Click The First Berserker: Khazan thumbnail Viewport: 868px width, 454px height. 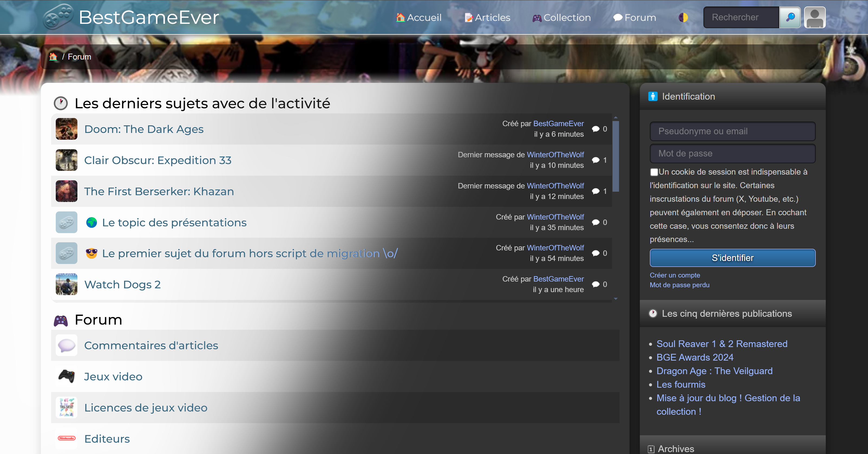[x=66, y=191]
